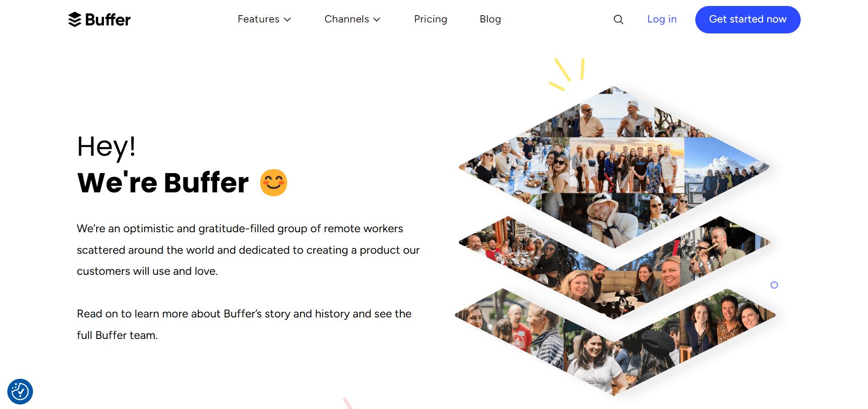This screenshot has width=868, height=409.
Task: Open the Features menu
Action: (x=264, y=19)
